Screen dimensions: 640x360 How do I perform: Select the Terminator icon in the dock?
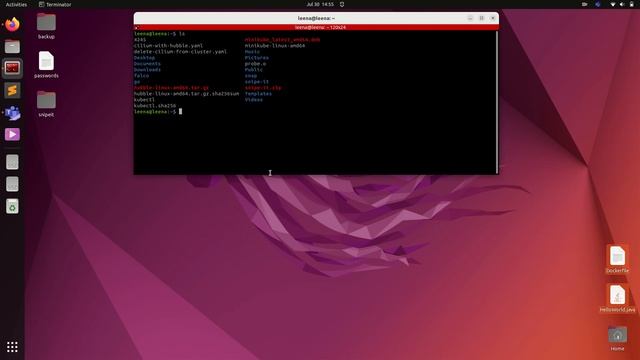(x=12, y=68)
